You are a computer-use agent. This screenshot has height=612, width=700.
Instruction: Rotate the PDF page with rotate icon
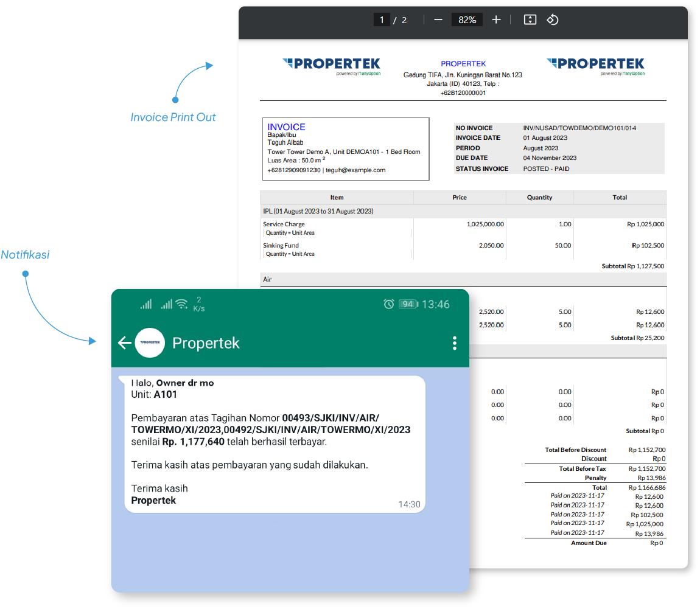(x=553, y=19)
